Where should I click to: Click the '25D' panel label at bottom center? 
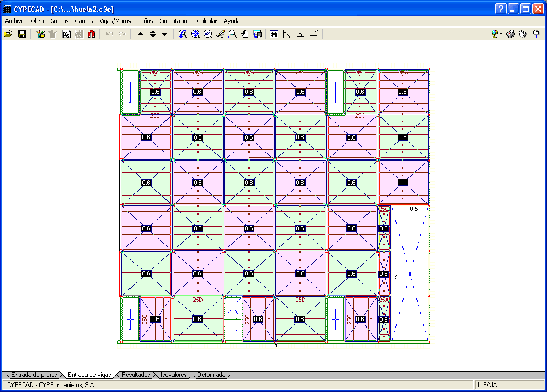pyautogui.click(x=300, y=300)
